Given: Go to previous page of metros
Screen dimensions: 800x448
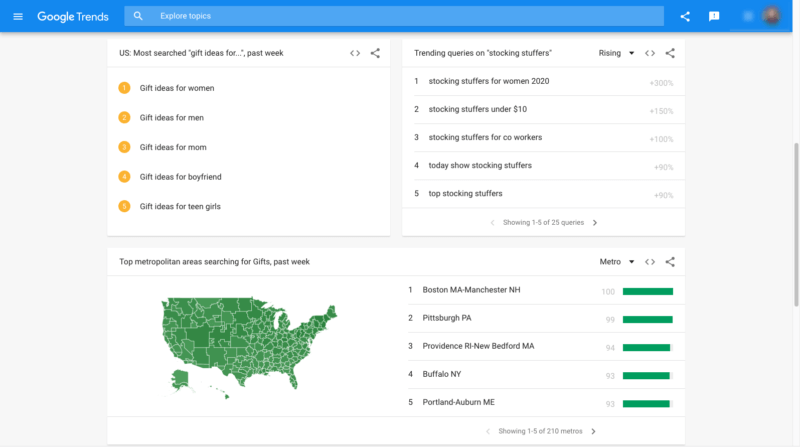Looking at the screenshot, I should pos(488,432).
